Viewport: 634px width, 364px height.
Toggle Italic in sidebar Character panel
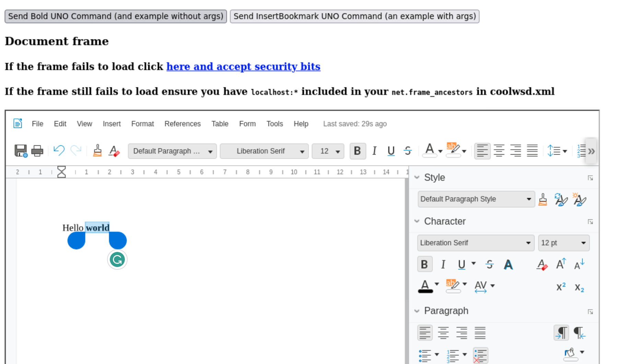[x=443, y=264]
